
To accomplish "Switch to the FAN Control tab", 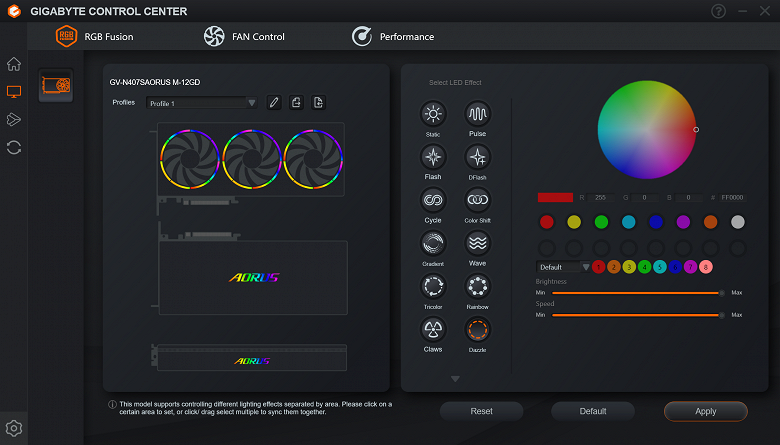I will tap(244, 36).
